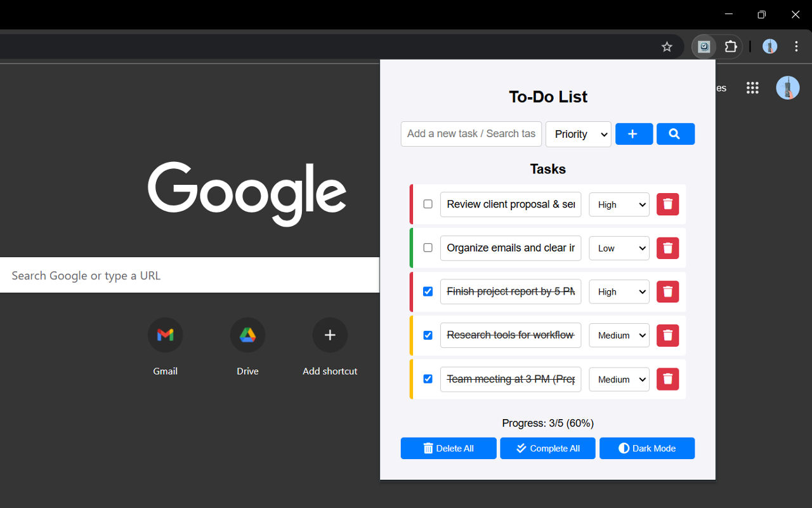The image size is (812, 508).
Task: Uncheck the 'Finish project report' task
Action: tap(428, 291)
